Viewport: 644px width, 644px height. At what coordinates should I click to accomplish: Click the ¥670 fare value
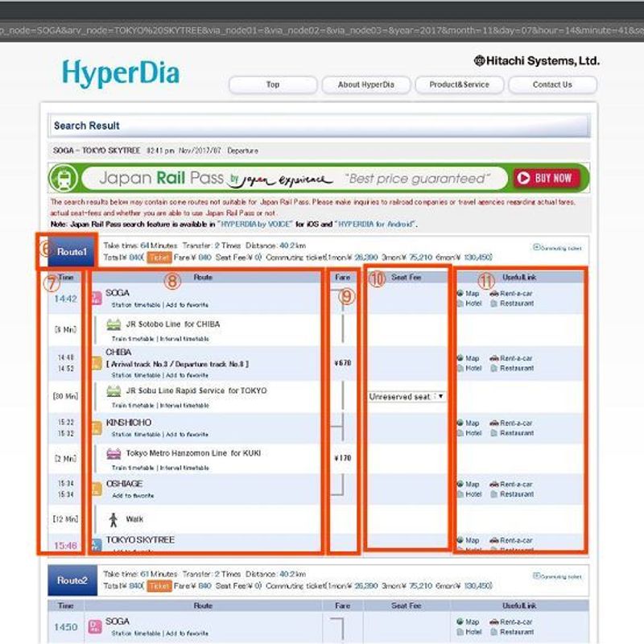pyautogui.click(x=343, y=363)
